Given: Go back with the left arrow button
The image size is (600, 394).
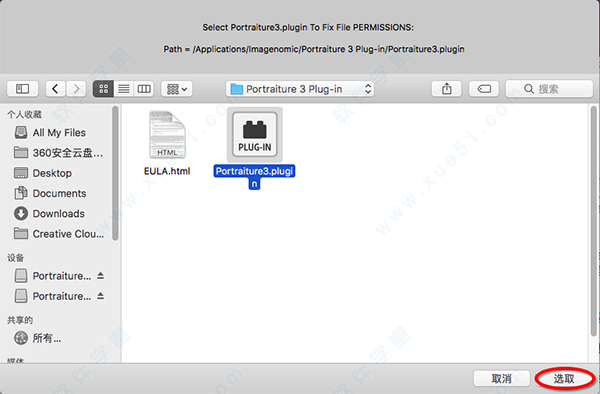Looking at the screenshot, I should 55,89.
